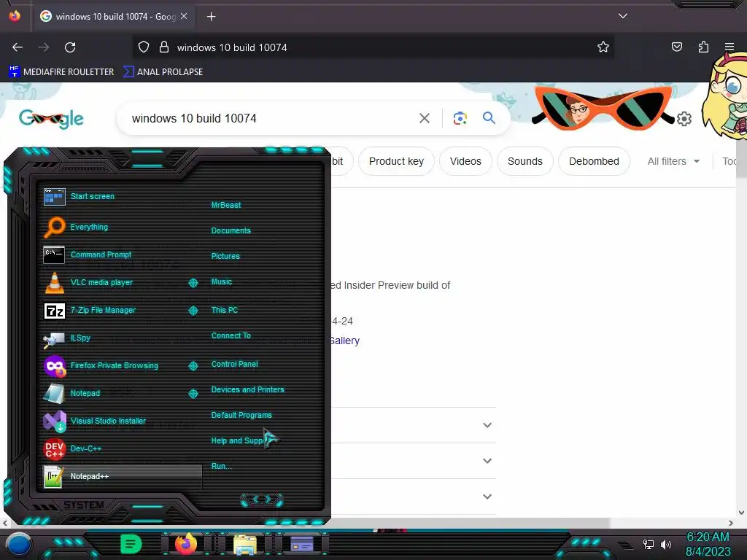Open Command Prompt from start menu

[122, 254]
